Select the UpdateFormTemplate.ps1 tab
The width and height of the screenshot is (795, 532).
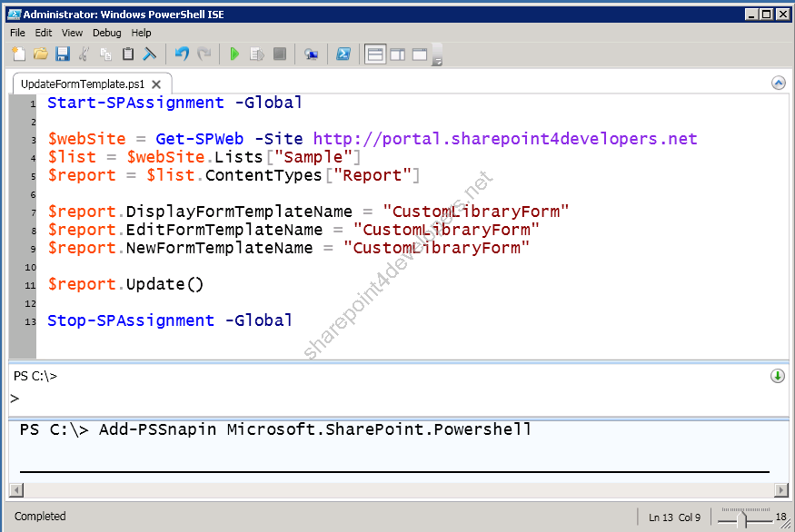tap(83, 84)
